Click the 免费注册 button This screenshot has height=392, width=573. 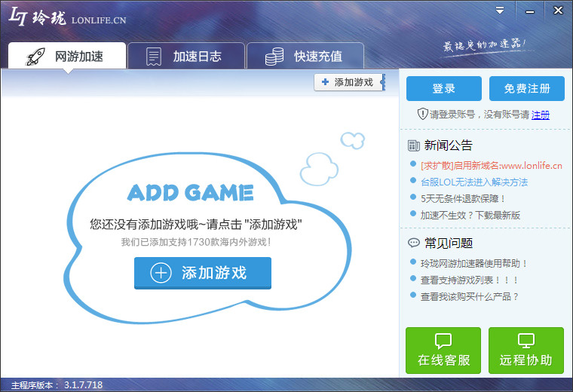[x=527, y=88]
